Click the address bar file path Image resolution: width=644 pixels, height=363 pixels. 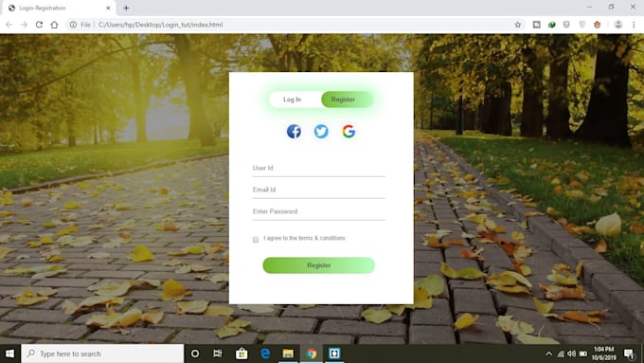tap(161, 25)
